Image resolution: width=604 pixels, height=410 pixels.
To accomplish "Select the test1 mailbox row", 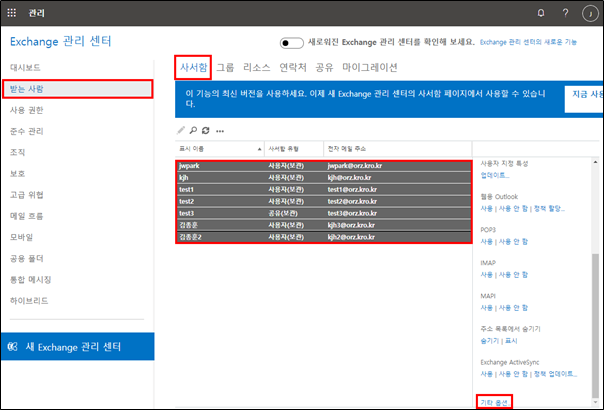I will 324,190.
